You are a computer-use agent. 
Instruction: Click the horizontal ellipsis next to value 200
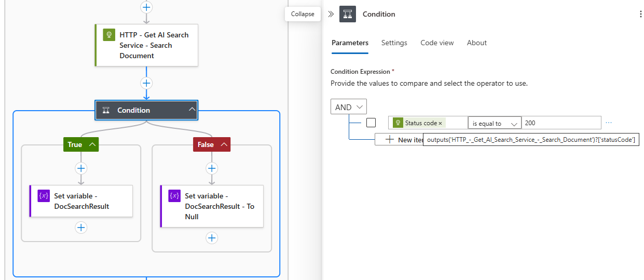pos(609,123)
